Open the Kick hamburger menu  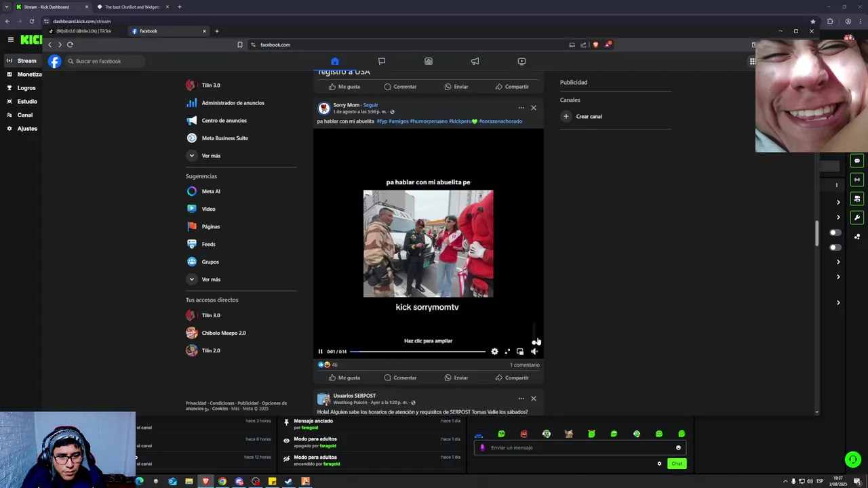click(x=10, y=40)
